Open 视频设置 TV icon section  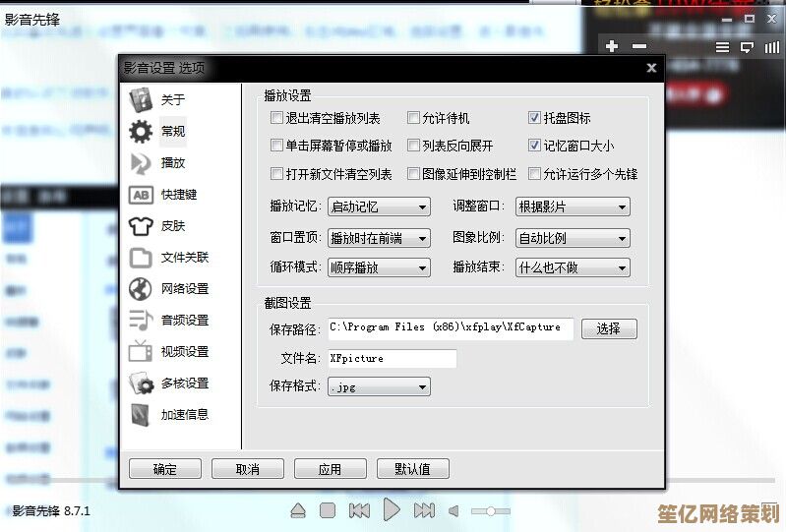pyautogui.click(x=142, y=351)
